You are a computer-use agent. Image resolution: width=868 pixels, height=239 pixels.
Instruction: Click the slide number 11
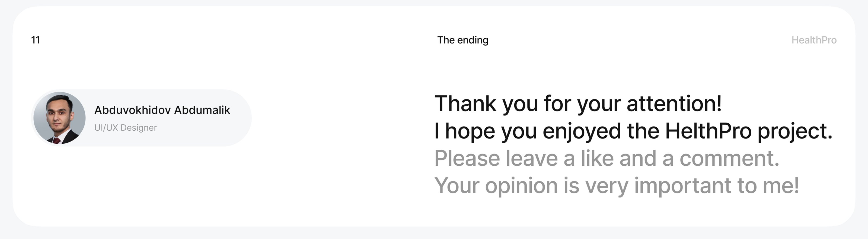click(35, 40)
